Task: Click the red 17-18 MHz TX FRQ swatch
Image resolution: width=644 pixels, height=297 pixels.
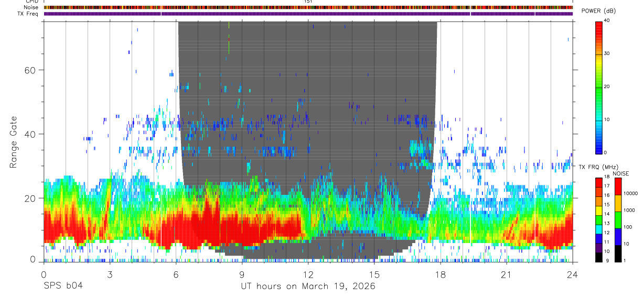Action: point(598,183)
